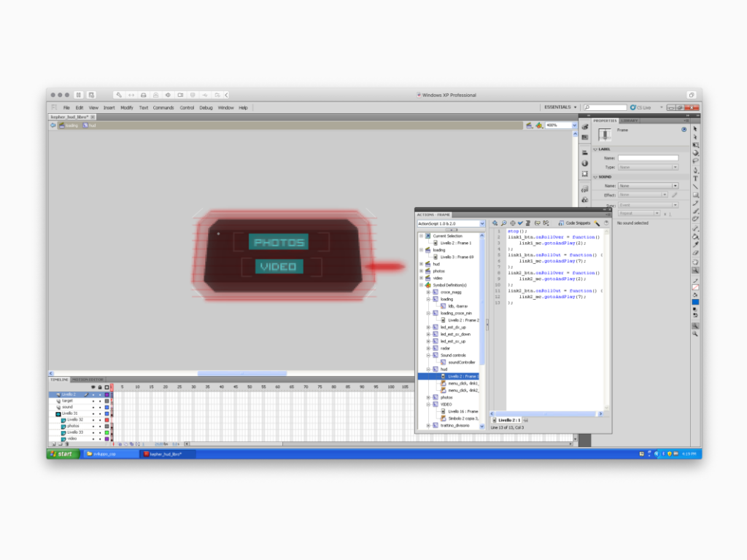This screenshot has width=747, height=560.
Task: Click Insert target path icon
Action: pos(513,223)
